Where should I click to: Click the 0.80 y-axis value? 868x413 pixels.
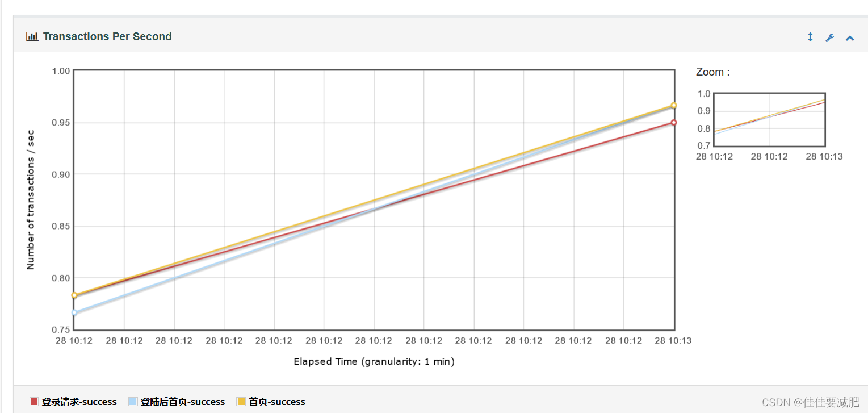[x=60, y=278]
